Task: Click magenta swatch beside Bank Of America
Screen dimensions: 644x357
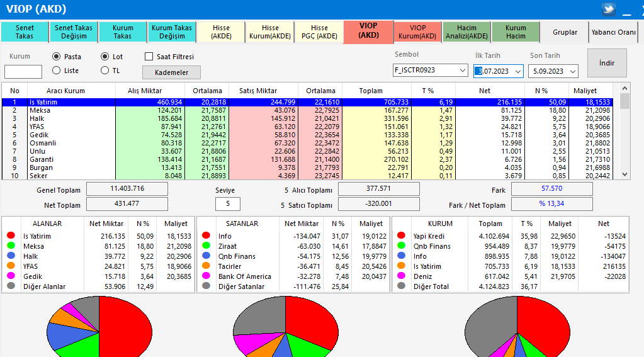Action: pyautogui.click(x=206, y=276)
